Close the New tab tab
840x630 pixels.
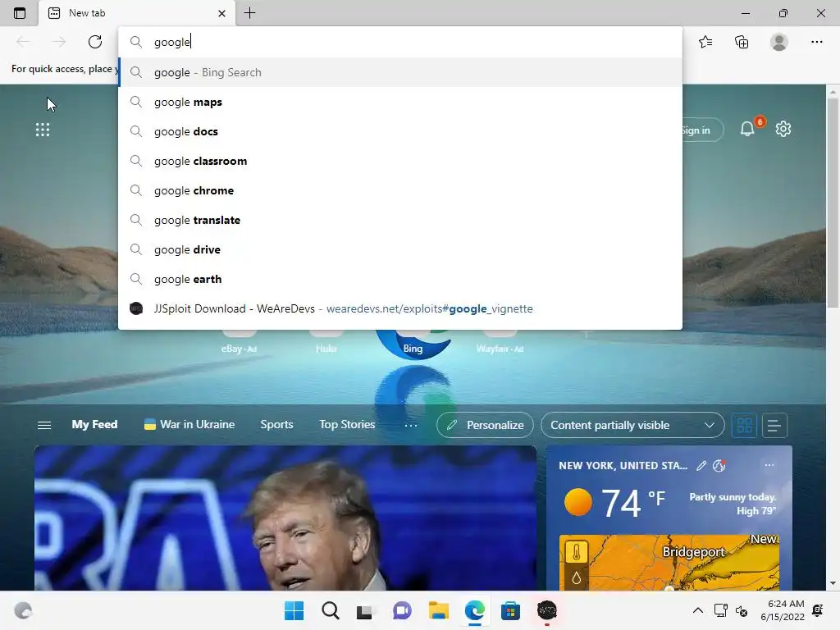[x=221, y=13]
